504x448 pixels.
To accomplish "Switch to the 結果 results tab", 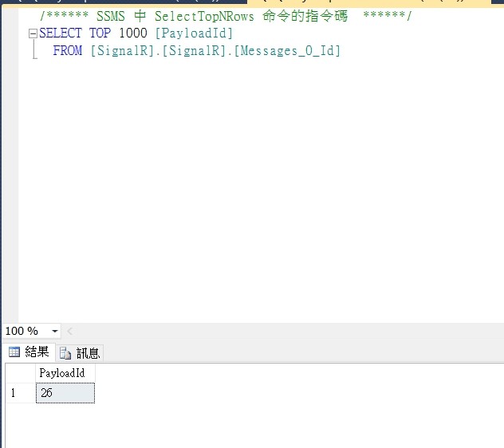I will click(29, 352).
